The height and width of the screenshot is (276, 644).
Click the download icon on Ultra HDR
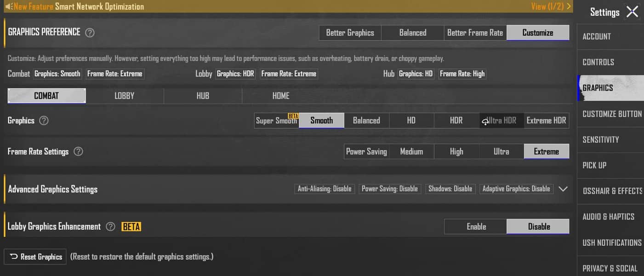485,121
